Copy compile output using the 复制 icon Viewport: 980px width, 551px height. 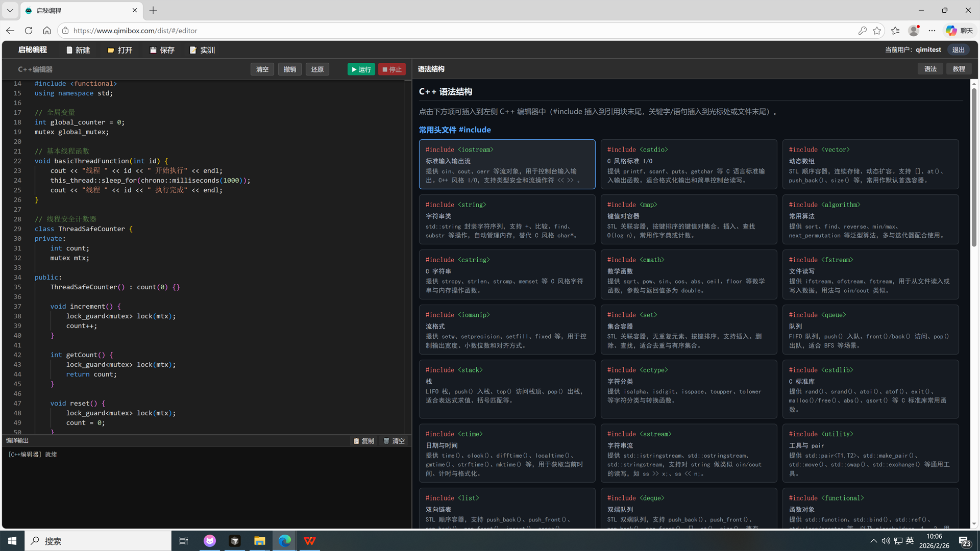[x=363, y=440]
